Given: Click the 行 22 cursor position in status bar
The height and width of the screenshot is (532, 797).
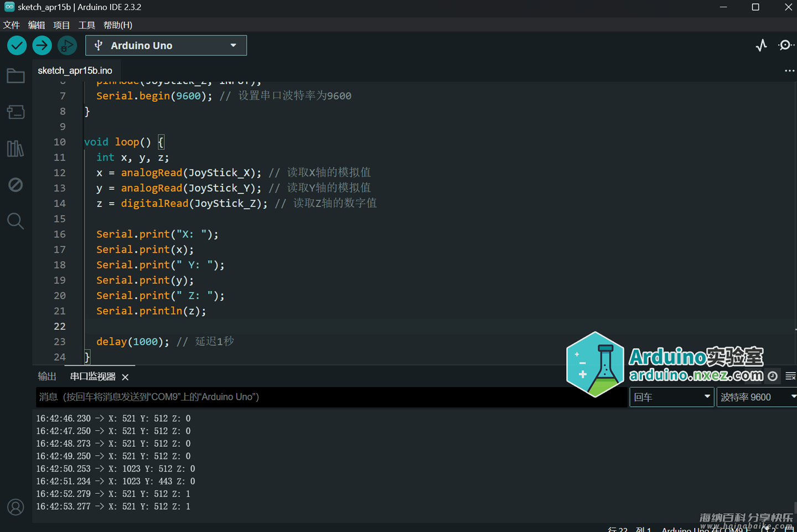Looking at the screenshot, I should [x=629, y=529].
